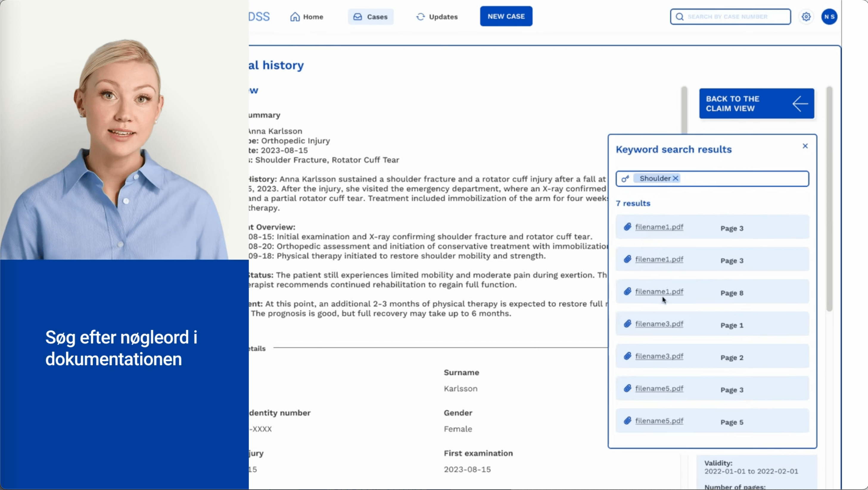Screen dimensions: 868x490
Task: Open filename1.pdf Page 8 link
Action: click(659, 291)
